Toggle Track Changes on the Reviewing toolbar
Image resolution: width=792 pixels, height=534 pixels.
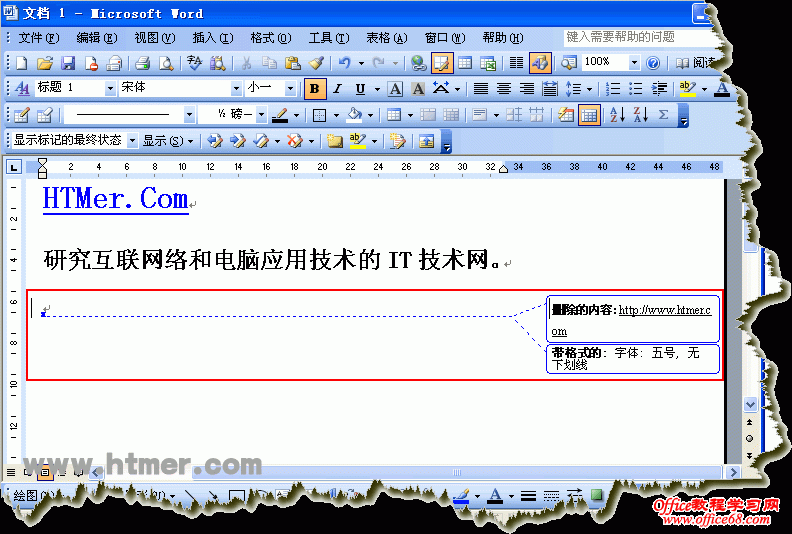398,141
